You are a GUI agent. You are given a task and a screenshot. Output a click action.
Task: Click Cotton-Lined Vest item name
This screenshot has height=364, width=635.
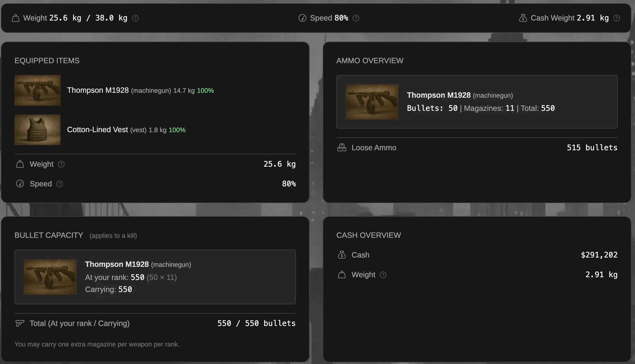(97, 130)
